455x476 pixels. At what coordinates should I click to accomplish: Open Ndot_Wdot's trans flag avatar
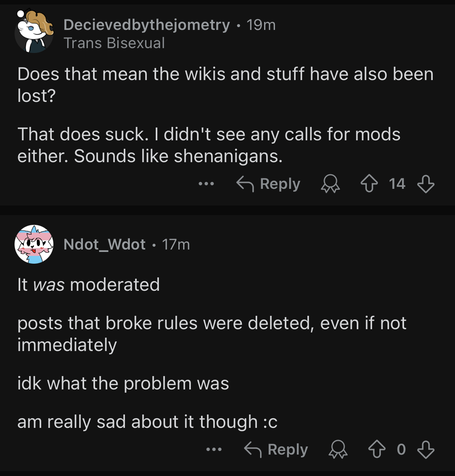point(34,244)
